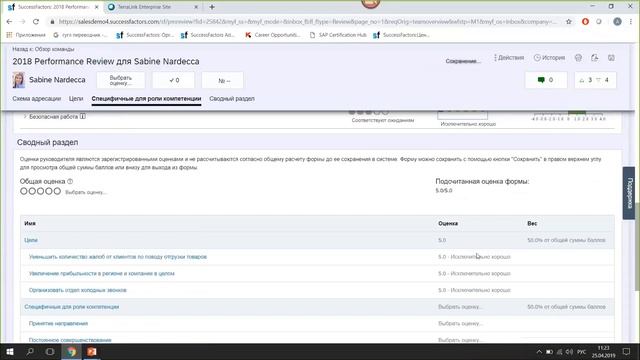Viewport: 640px width, 360px height.
Task: Select second circle of Общая оценка rating
Action: [x=32, y=191]
